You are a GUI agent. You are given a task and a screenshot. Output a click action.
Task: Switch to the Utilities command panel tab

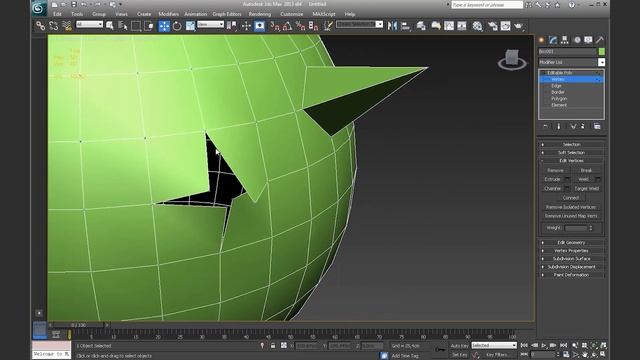600,40
